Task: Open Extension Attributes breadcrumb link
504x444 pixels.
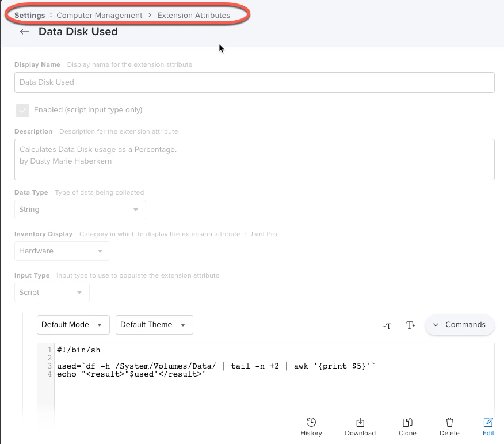Action: coord(193,15)
